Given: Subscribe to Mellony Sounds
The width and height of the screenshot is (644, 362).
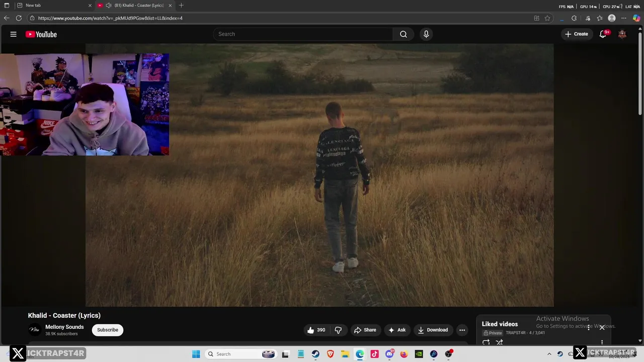Looking at the screenshot, I should pos(108,330).
